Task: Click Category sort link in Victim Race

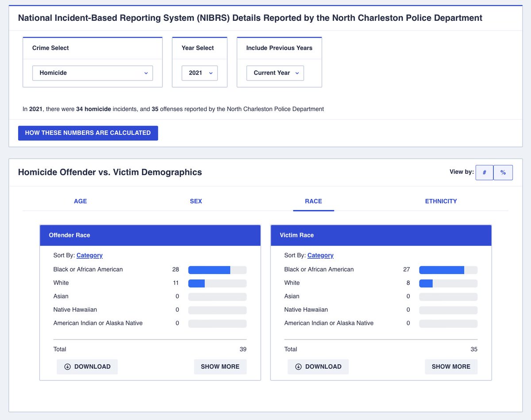Action: click(320, 255)
